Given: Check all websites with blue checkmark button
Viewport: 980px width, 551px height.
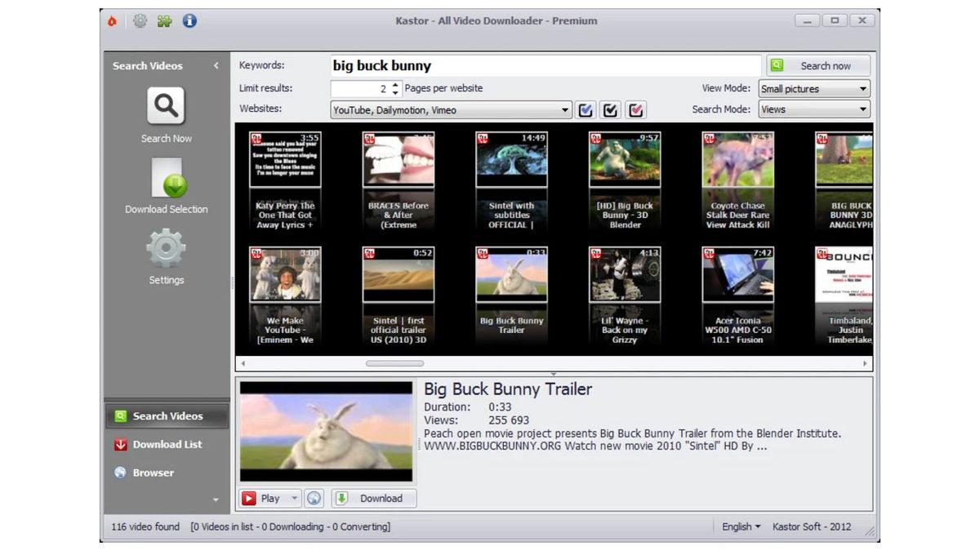Looking at the screenshot, I should point(586,110).
